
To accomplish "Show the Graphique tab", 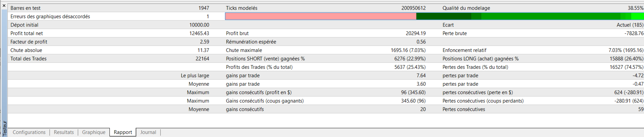I will 94,132.
